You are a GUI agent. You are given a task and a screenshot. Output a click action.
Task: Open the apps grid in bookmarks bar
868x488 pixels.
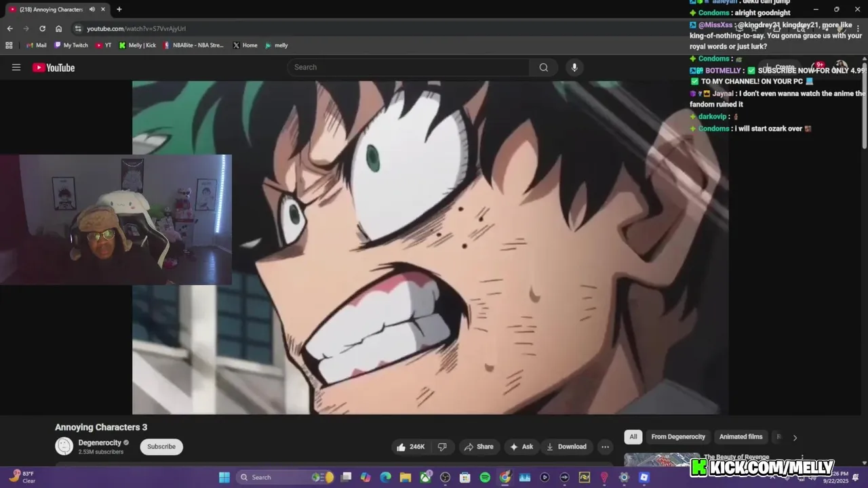point(9,45)
